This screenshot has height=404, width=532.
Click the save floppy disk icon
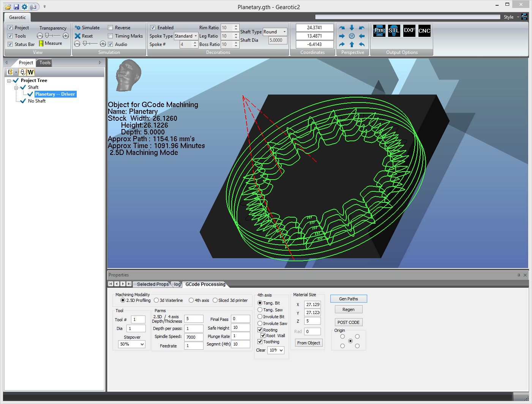pos(16,7)
